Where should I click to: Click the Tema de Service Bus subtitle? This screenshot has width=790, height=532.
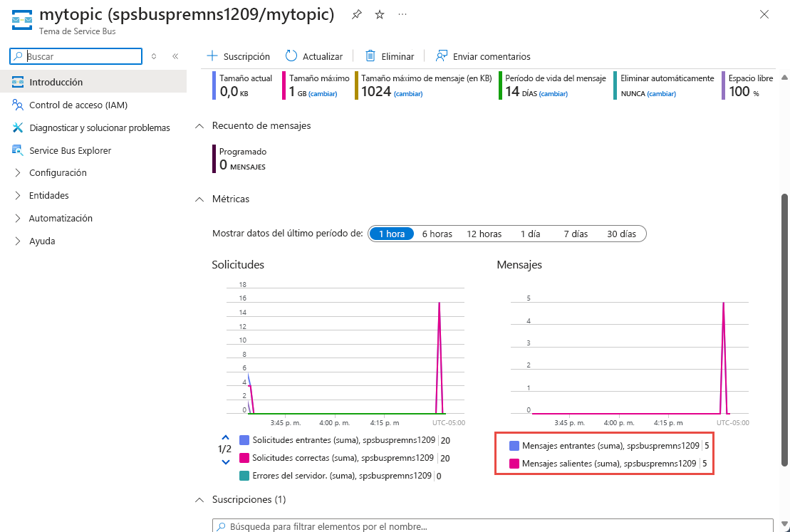coord(78,31)
